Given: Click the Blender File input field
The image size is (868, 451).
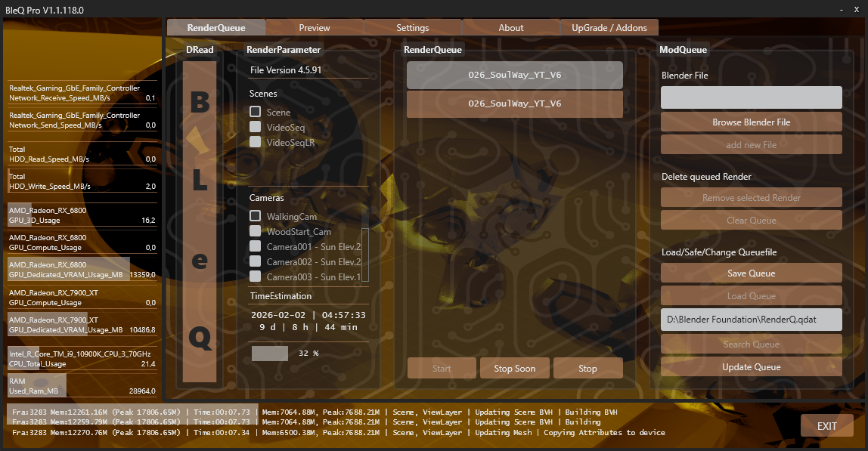Looking at the screenshot, I should click(x=752, y=97).
